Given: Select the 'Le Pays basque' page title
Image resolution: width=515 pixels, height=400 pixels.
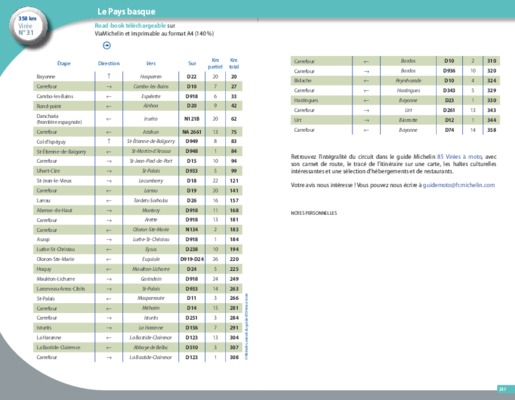Looking at the screenshot, I should click(x=126, y=12).
